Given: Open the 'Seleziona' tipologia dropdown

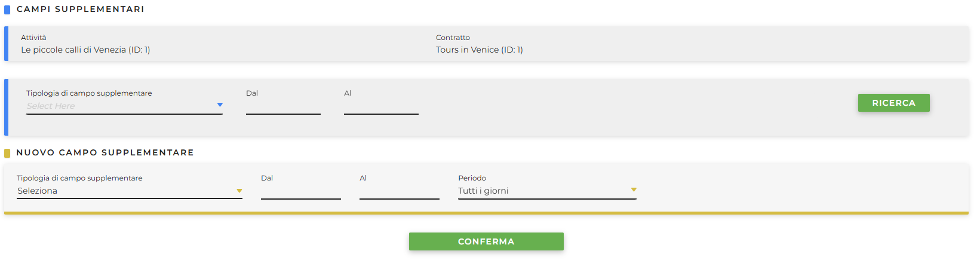Looking at the screenshot, I should coord(125,191).
